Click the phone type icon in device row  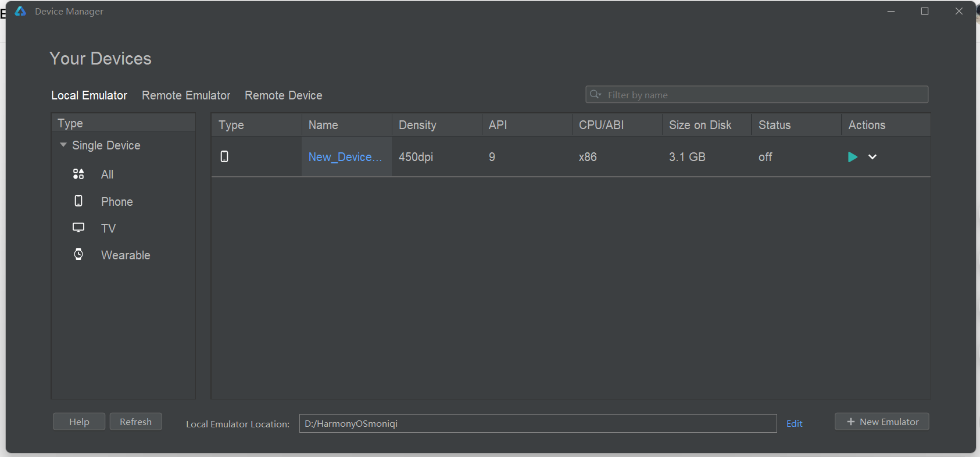click(224, 156)
